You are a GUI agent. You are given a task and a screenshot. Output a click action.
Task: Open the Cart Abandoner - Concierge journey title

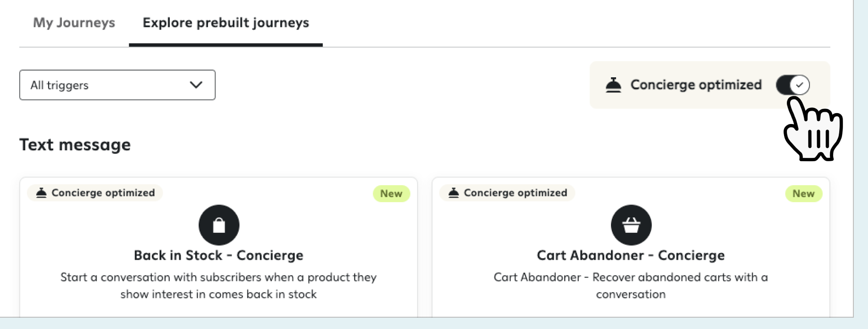coord(631,255)
